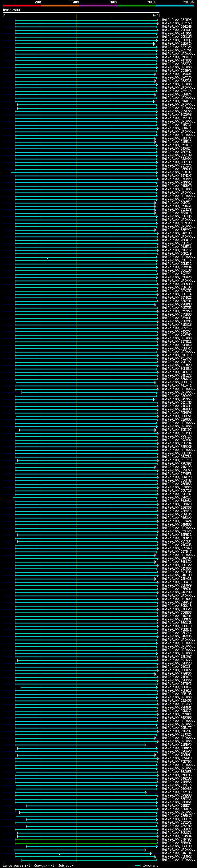Select hit UniRef100_Q642H9

pyautogui.click(x=176, y=26)
